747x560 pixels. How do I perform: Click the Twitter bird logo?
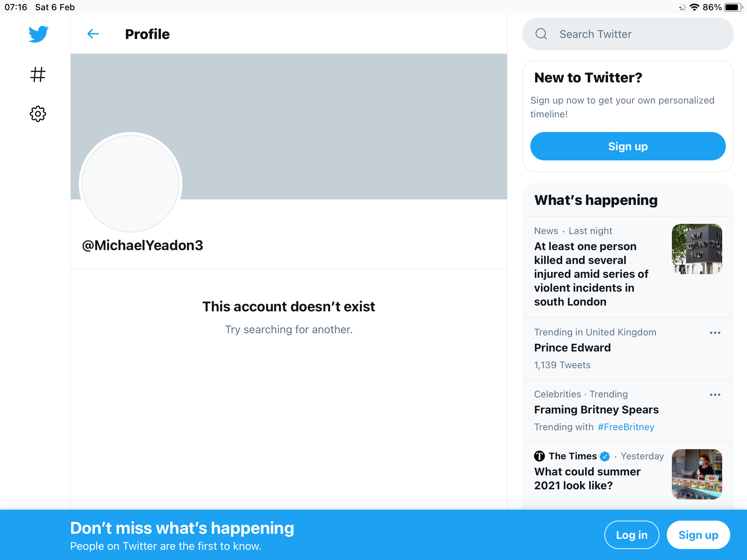coord(38,34)
